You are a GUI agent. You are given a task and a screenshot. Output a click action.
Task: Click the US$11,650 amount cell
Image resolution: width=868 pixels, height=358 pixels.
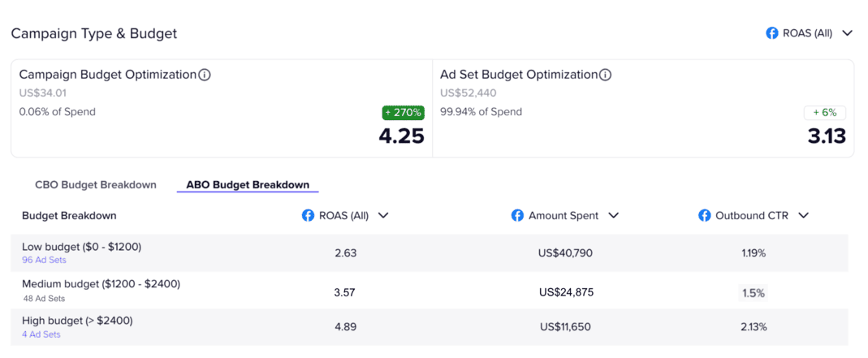pos(565,327)
